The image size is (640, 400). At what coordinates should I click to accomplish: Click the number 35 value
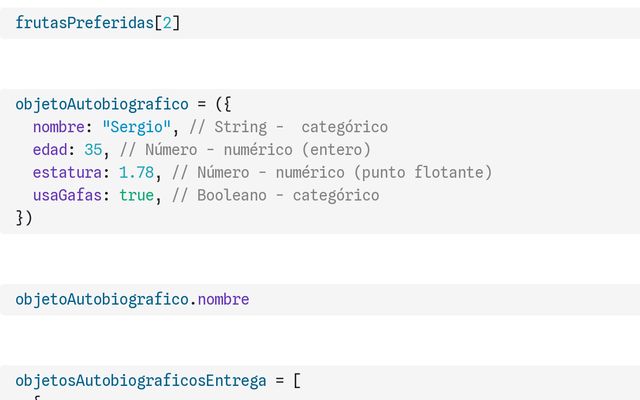(93, 150)
